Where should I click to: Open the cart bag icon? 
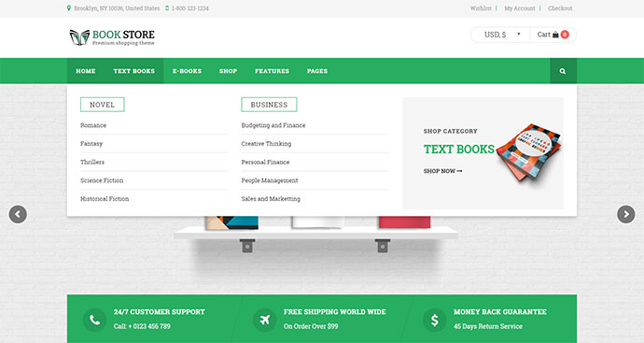pyautogui.click(x=555, y=35)
